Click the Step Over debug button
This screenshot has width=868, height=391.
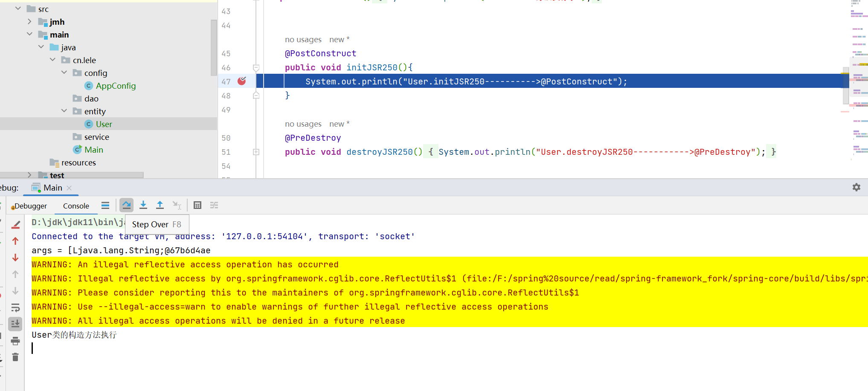pyautogui.click(x=126, y=206)
